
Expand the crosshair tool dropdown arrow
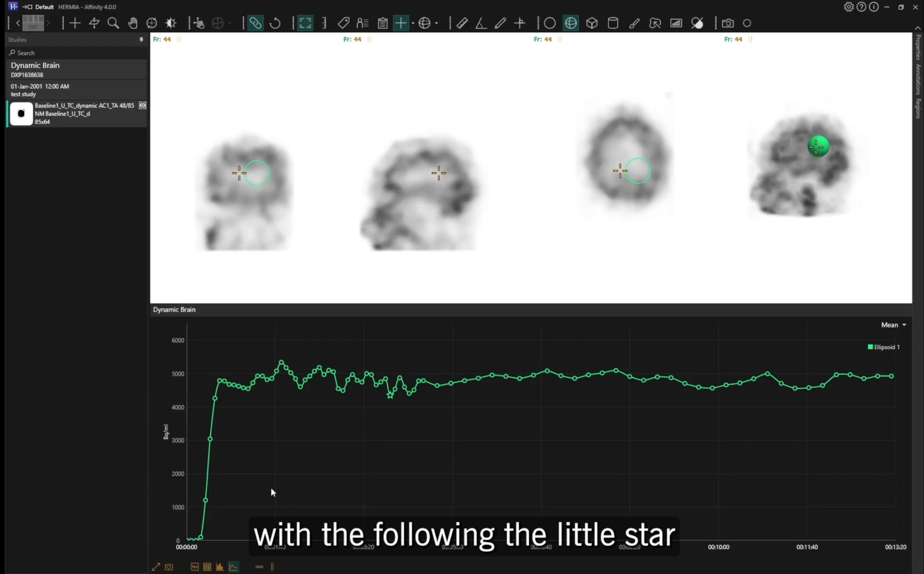(x=413, y=23)
